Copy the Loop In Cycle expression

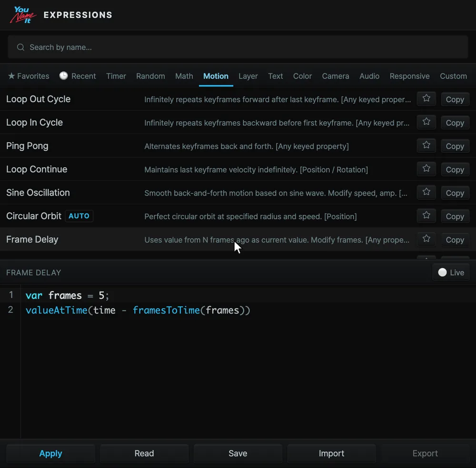pos(455,123)
